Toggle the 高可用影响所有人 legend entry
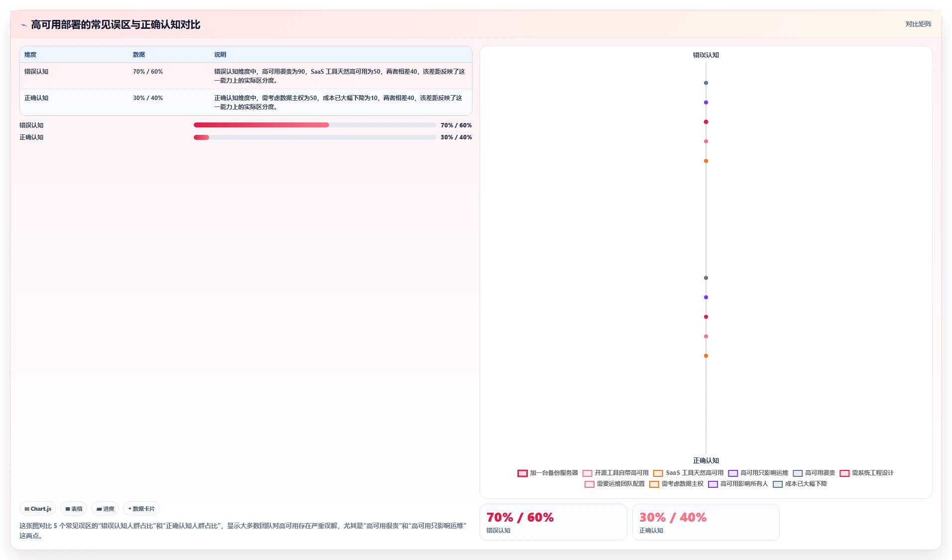This screenshot has width=952, height=560. pyautogui.click(x=738, y=484)
